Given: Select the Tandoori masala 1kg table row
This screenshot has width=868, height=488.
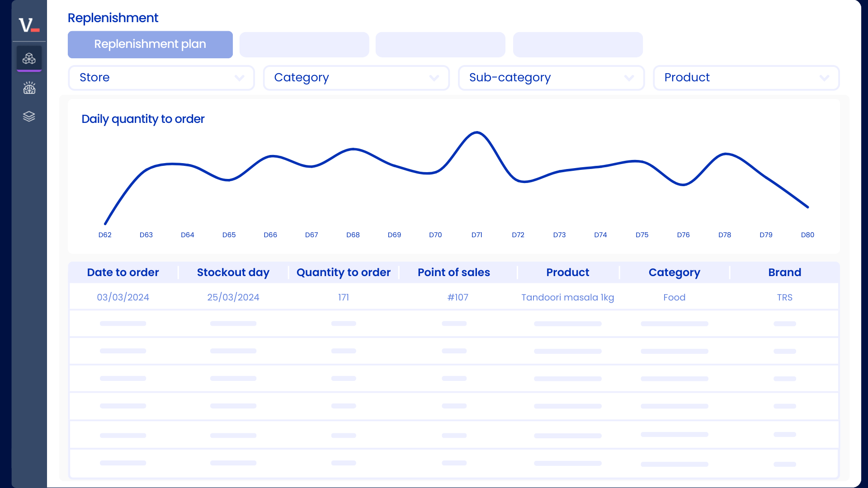Looking at the screenshot, I should 568,297.
